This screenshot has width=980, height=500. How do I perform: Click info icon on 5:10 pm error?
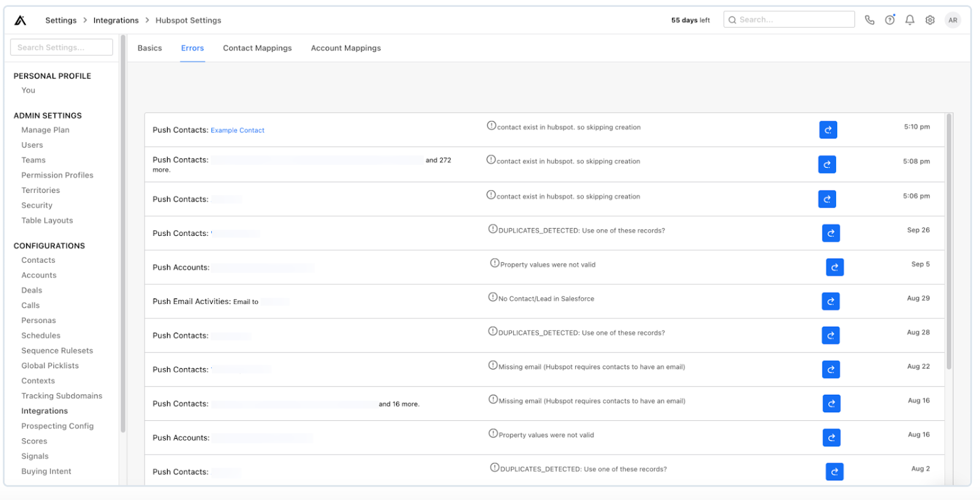[491, 126]
